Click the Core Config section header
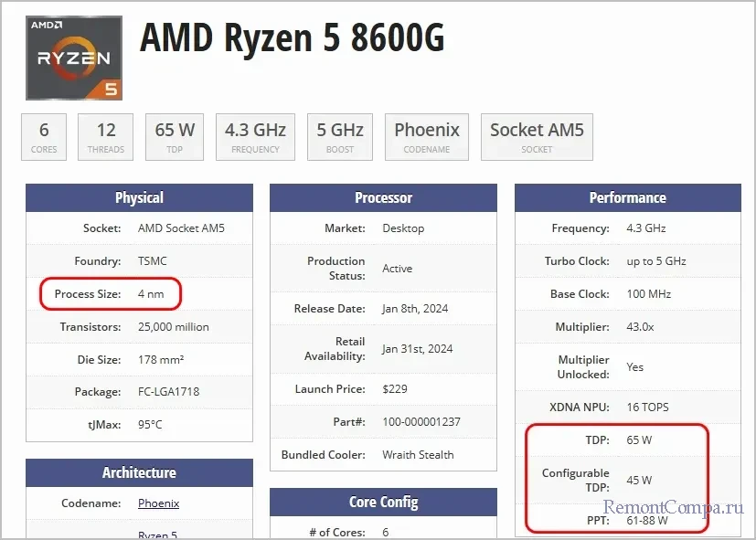756x540 pixels. pos(383,502)
